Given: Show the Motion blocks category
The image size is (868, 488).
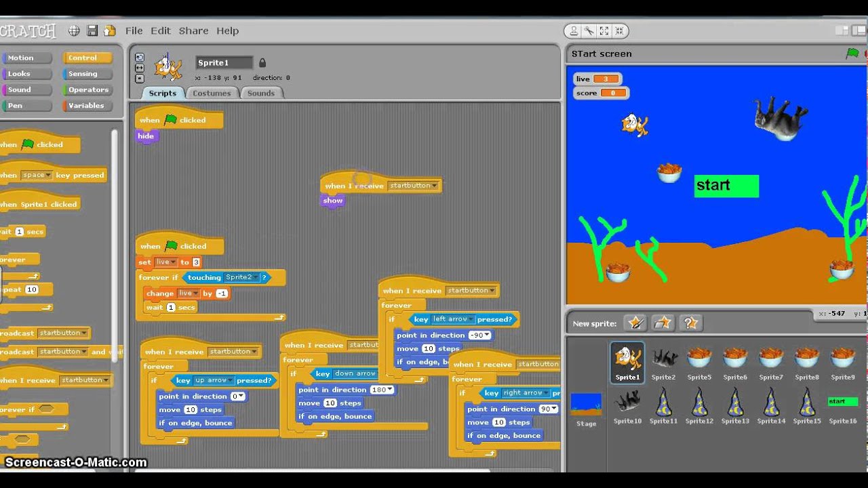Looking at the screenshot, I should (x=26, y=58).
